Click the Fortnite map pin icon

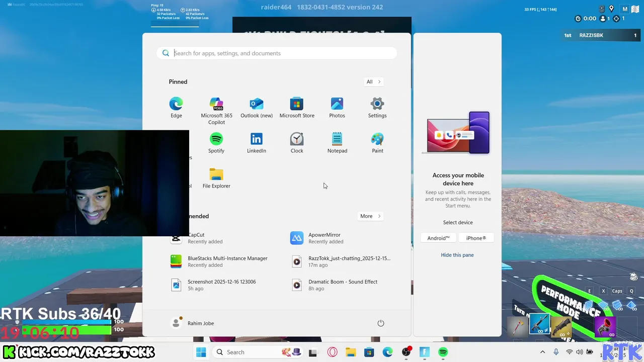coord(611,9)
